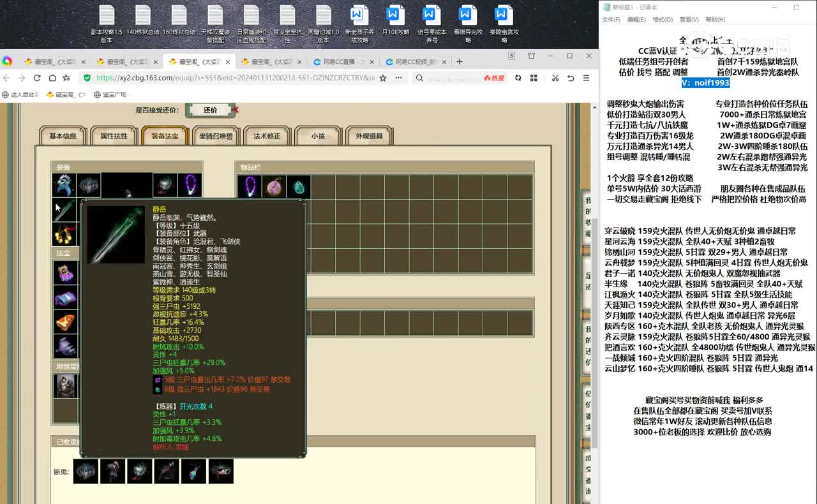Viewport: 817px width, 504px height.
Task: Open the 帮助(H) menu in Notepad
Action: coord(715,20)
